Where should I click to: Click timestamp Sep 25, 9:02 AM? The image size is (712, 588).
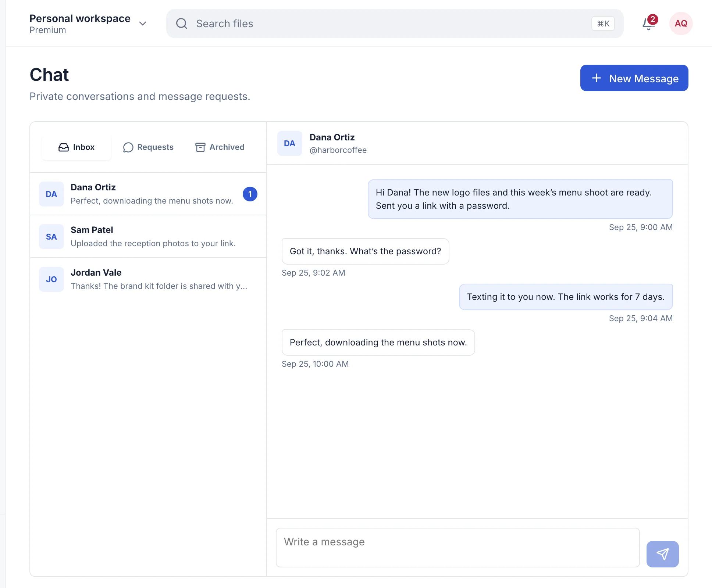[313, 273]
